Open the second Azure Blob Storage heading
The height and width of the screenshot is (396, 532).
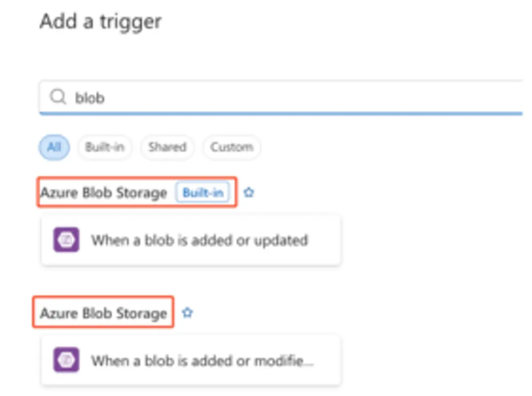[x=104, y=313]
